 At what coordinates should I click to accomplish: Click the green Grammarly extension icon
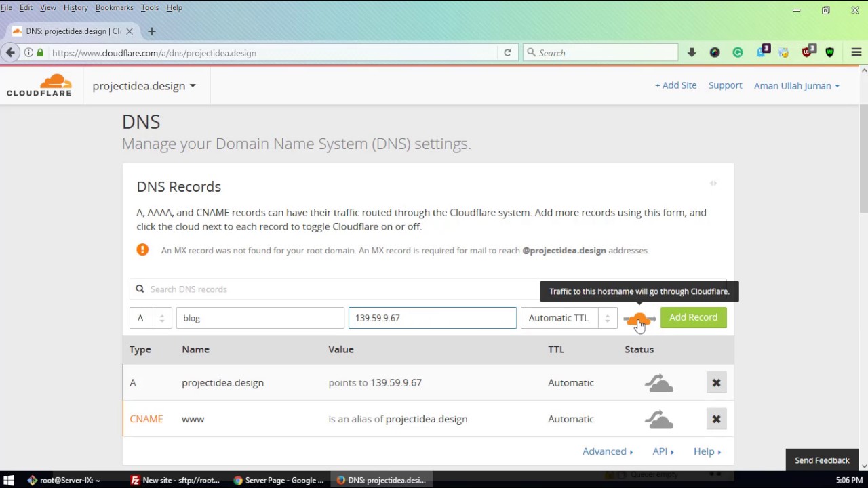[x=738, y=53]
